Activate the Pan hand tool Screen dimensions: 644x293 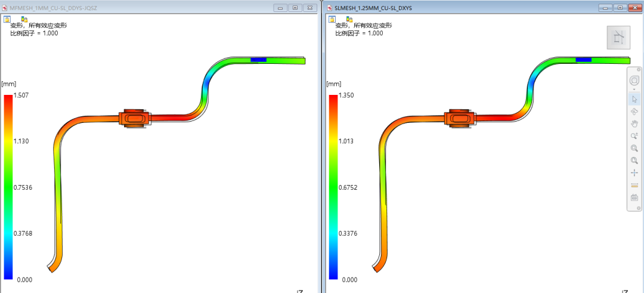tap(634, 124)
